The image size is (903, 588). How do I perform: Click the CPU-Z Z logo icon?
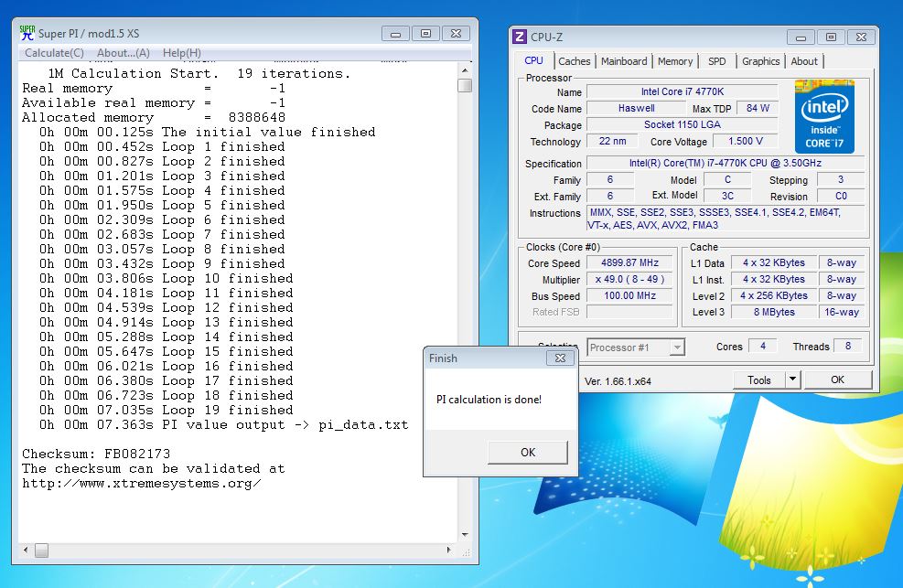point(520,37)
